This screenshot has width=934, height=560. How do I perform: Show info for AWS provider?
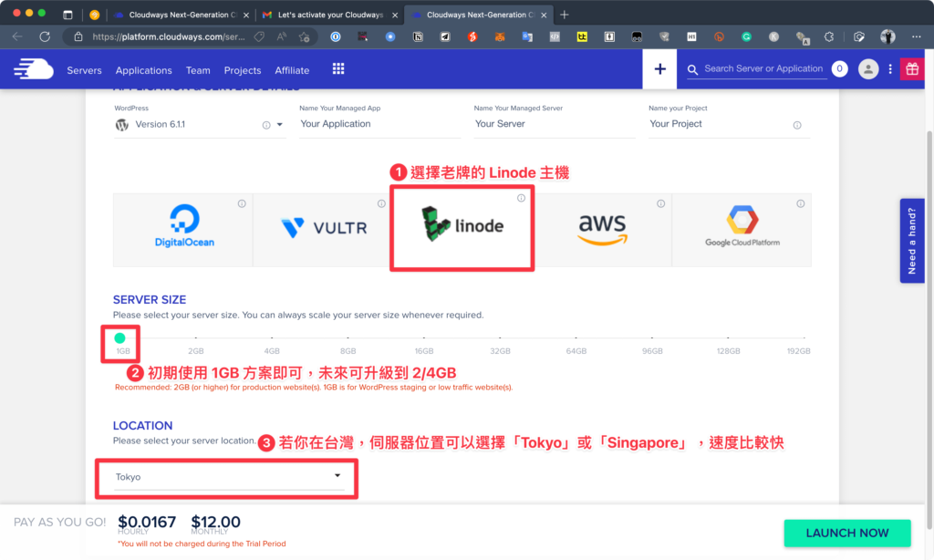tap(660, 203)
